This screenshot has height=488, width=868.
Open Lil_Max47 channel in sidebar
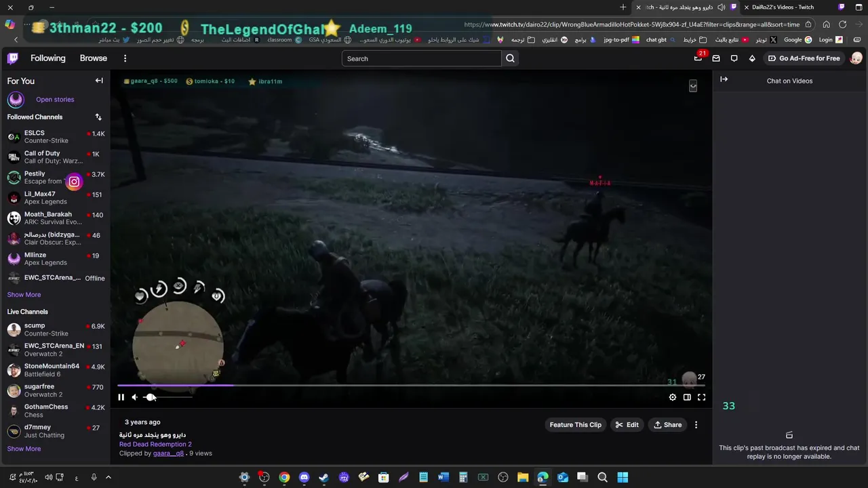point(56,198)
